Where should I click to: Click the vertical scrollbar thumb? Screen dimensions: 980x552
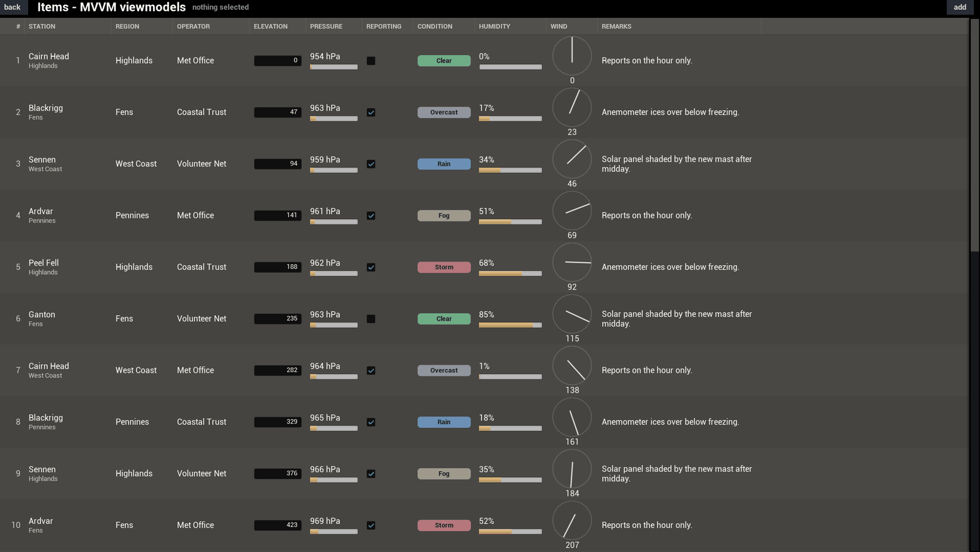(974, 135)
